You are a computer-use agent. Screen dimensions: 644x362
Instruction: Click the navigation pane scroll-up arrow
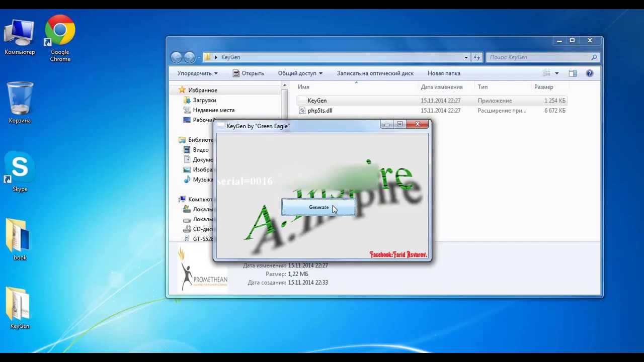pyautogui.click(x=284, y=86)
